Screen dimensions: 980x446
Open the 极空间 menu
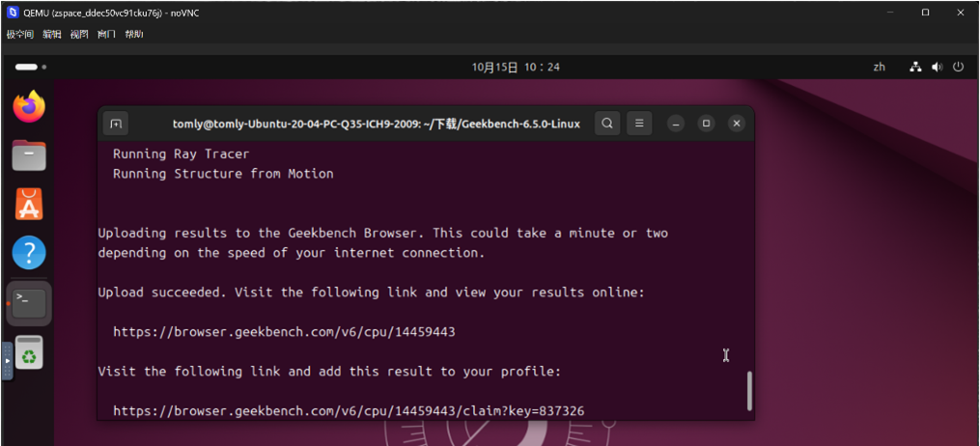19,35
